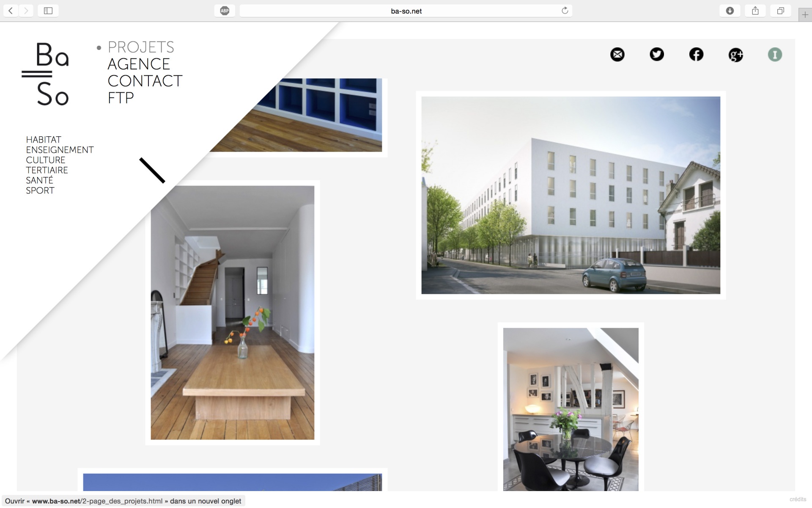This screenshot has height=508, width=812.
Task: Click the Safari forward arrow
Action: [26, 11]
